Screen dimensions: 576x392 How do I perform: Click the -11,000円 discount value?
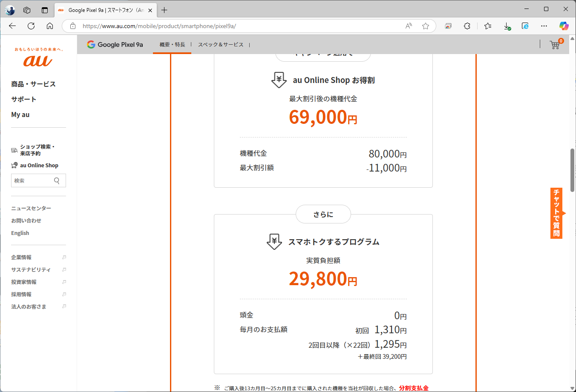click(386, 168)
